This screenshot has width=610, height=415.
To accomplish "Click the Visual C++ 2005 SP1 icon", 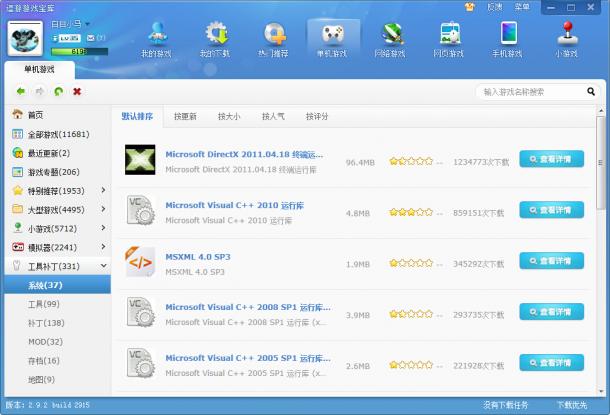I will tap(140, 363).
